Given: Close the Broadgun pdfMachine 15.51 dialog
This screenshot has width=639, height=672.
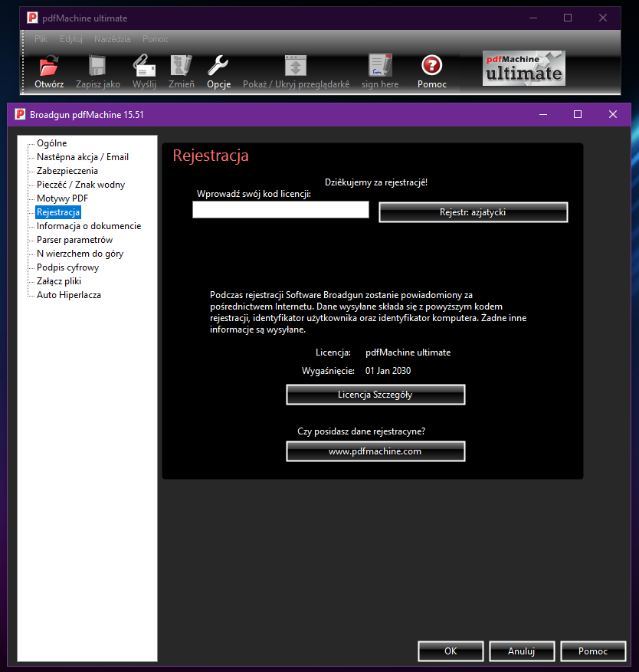Looking at the screenshot, I should [x=613, y=114].
